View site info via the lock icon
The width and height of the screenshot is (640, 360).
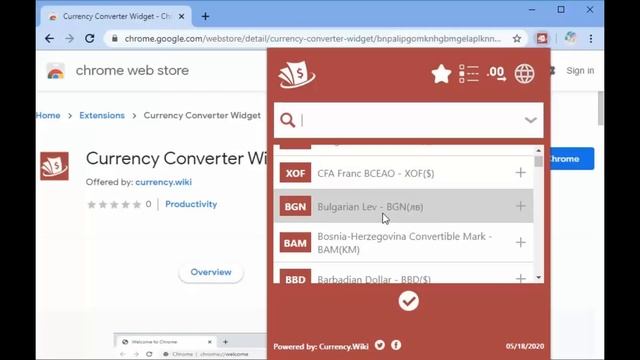[x=115, y=38]
